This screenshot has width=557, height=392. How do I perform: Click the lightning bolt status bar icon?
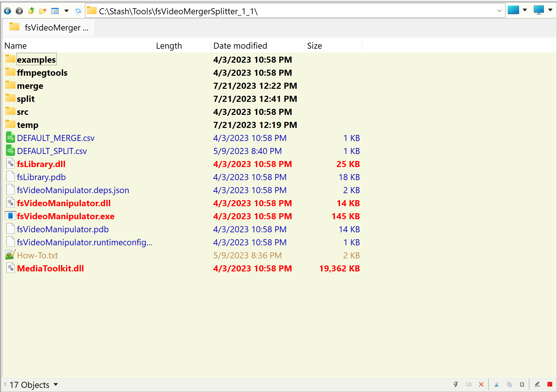point(456,384)
